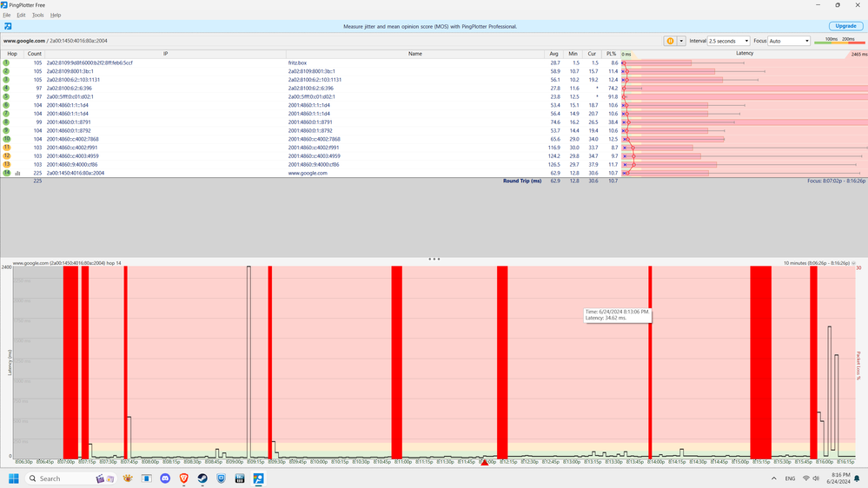The height and width of the screenshot is (488, 868).
Task: Pause tracing with the orange pause button
Action: pyautogui.click(x=670, y=41)
